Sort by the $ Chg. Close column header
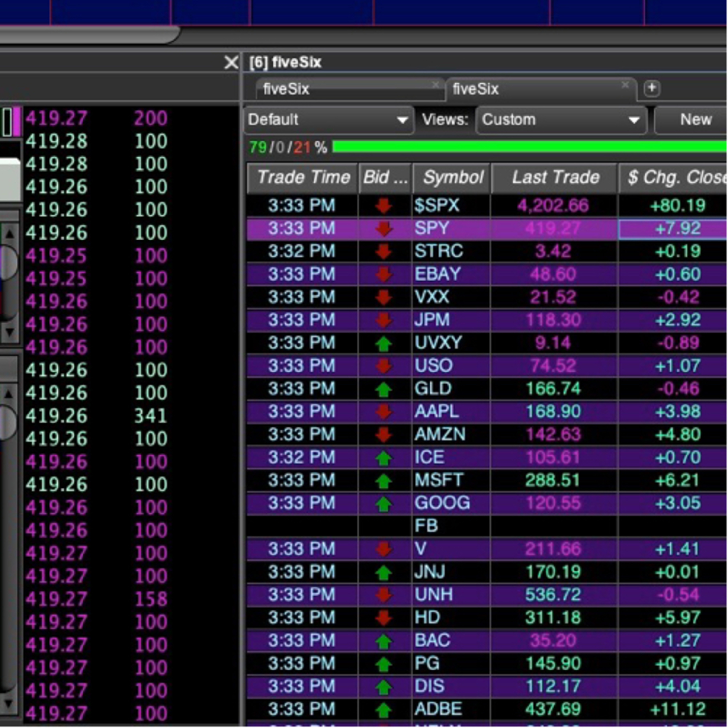The image size is (728, 728). coord(673,177)
